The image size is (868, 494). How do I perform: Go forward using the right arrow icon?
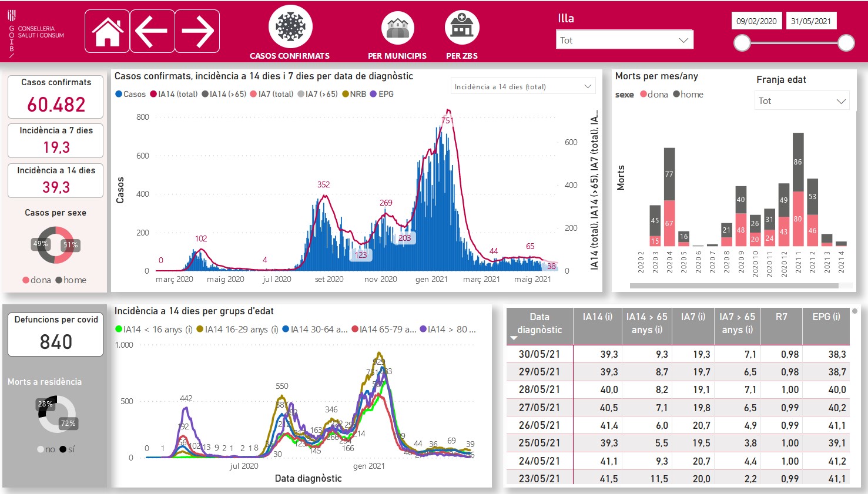(x=197, y=31)
